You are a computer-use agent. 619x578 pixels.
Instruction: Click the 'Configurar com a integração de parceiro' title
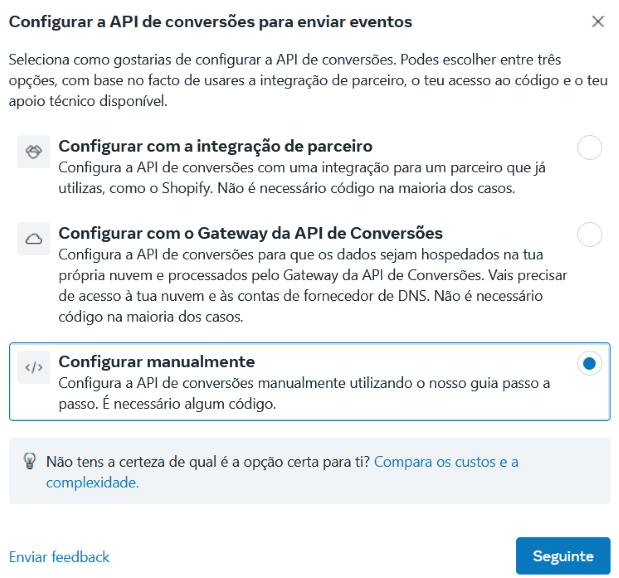point(215,146)
